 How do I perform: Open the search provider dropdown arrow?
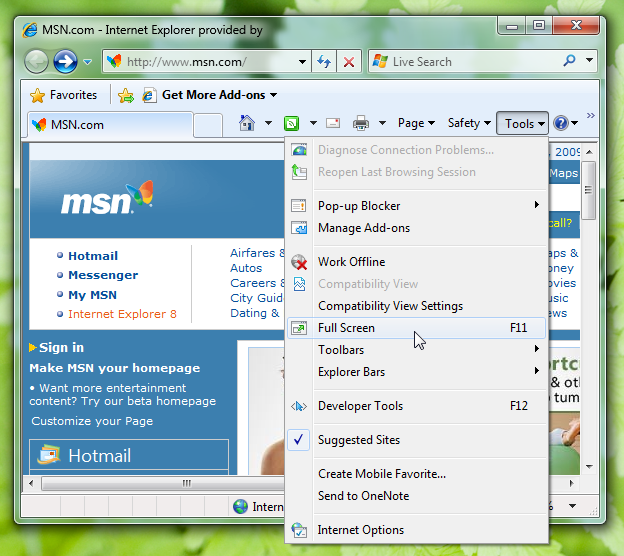(589, 60)
